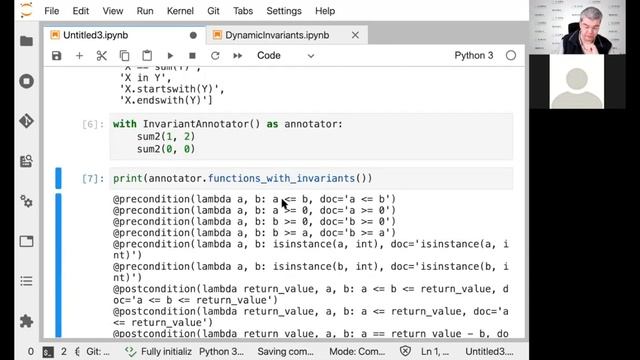Click into the InvariantAnnotator code cell
The width and height of the screenshot is (640, 360).
(311, 137)
